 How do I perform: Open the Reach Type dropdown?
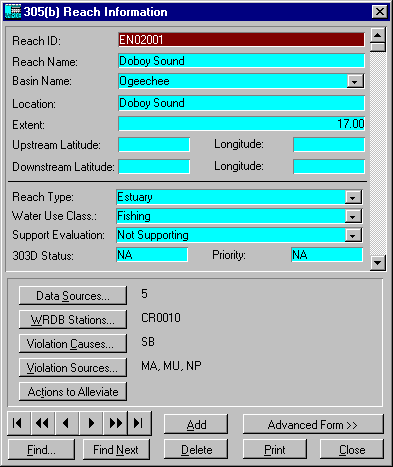pyautogui.click(x=353, y=197)
